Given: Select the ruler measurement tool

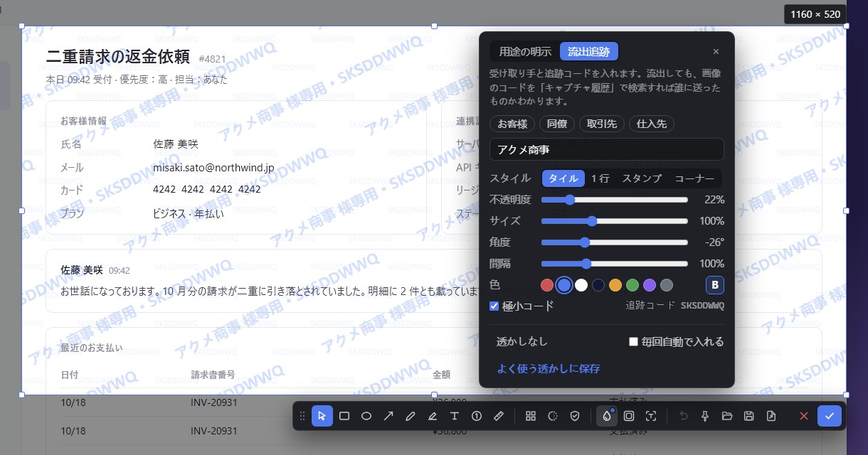Looking at the screenshot, I should point(499,416).
